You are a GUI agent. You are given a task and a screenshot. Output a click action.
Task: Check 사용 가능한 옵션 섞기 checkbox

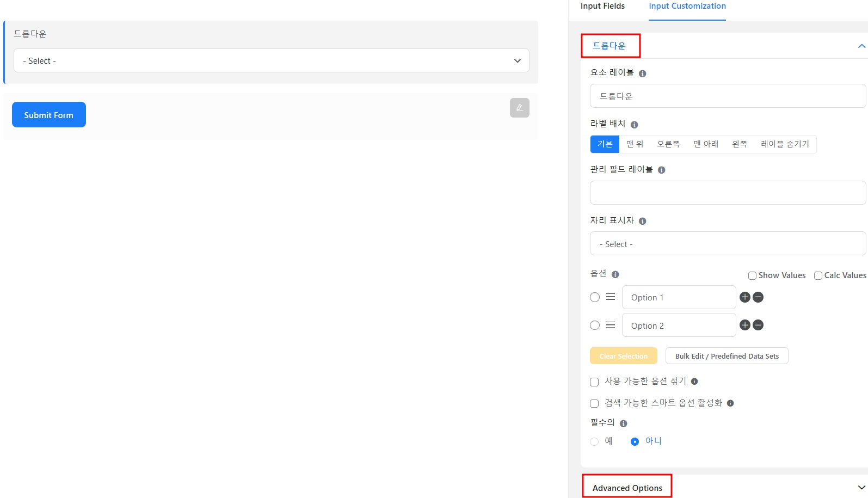pos(594,382)
